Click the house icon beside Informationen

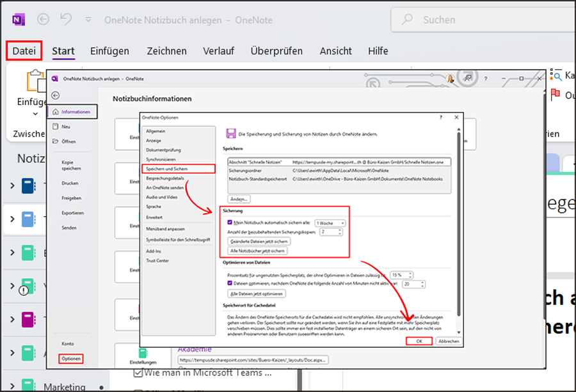click(x=56, y=111)
